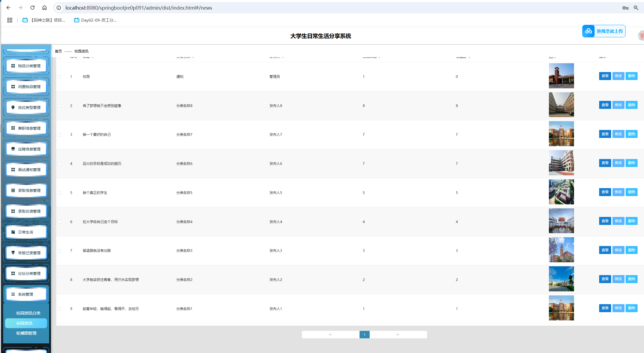This screenshot has height=353, width=644.
Task: Open 岗位类型管理 sidebar menu
Action: [x=26, y=108]
